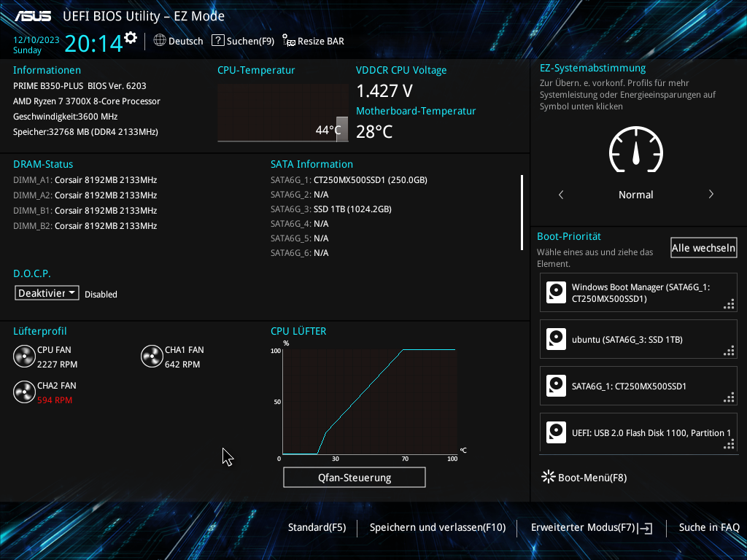The height and width of the screenshot is (560, 747).
Task: Click the SATA Information scrollbar
Action: [x=522, y=212]
